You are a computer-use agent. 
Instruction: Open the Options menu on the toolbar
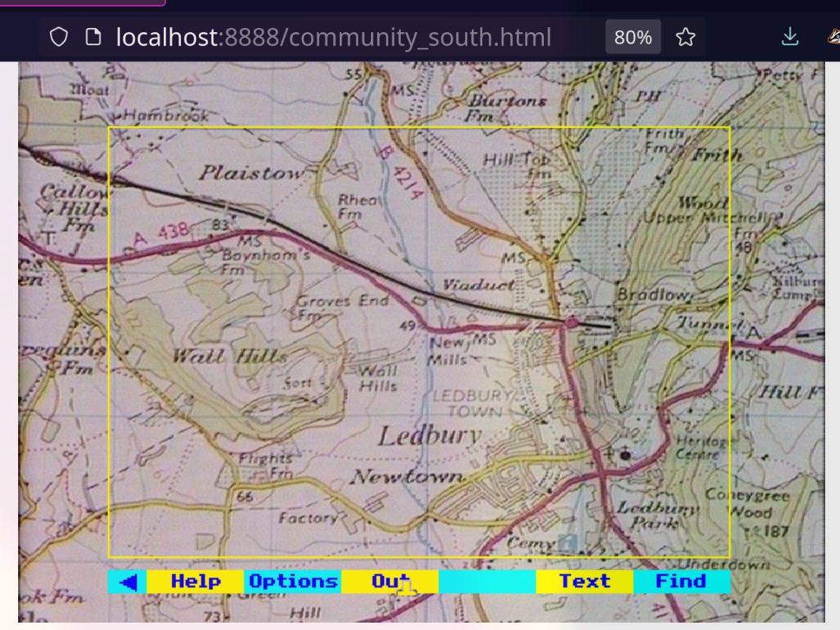click(293, 581)
